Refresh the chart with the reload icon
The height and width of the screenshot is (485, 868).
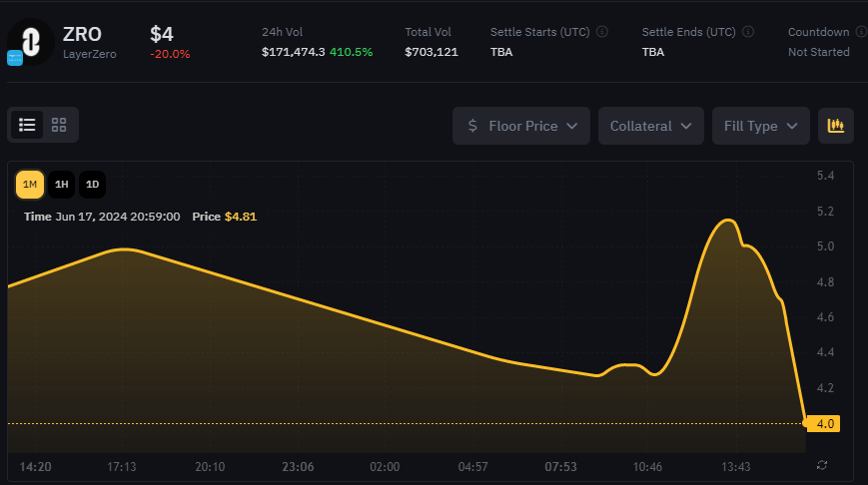[x=822, y=466]
